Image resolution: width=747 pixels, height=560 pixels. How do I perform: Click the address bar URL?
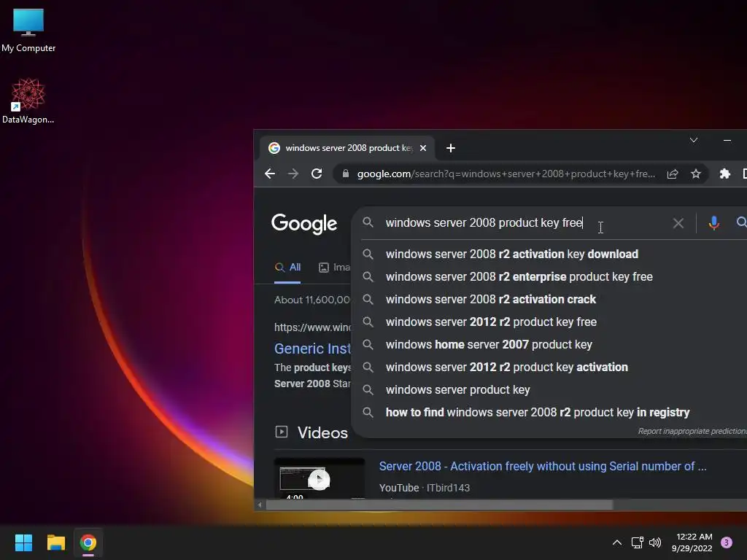coord(506,174)
